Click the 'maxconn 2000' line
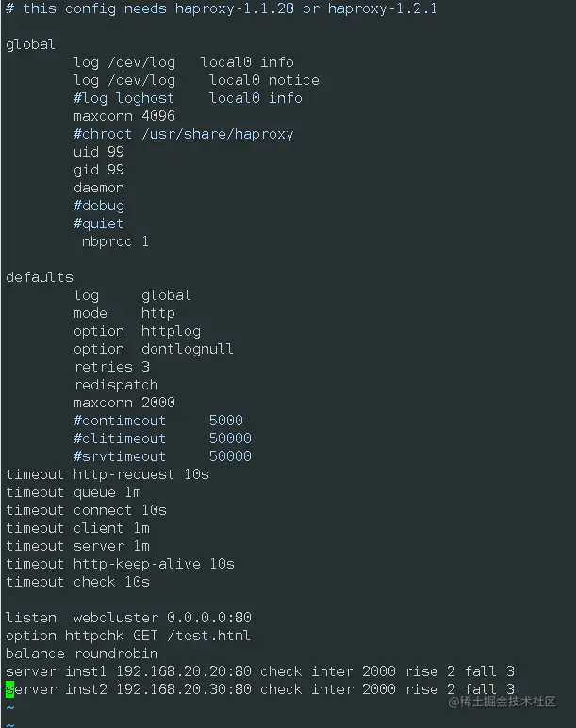The height and width of the screenshot is (728, 576). click(123, 403)
